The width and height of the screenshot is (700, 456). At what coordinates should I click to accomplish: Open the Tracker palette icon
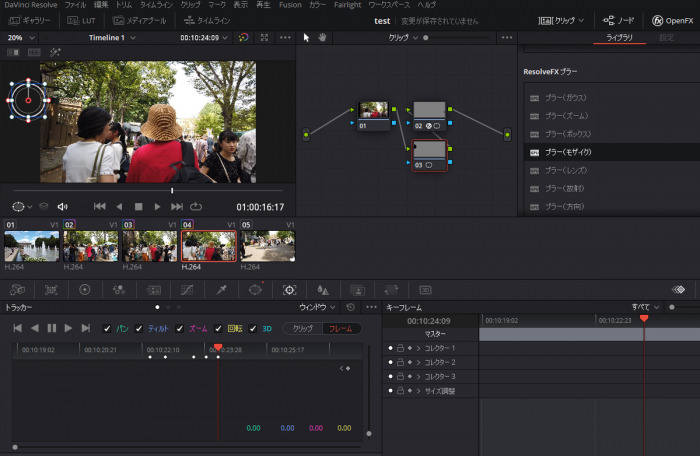point(289,290)
